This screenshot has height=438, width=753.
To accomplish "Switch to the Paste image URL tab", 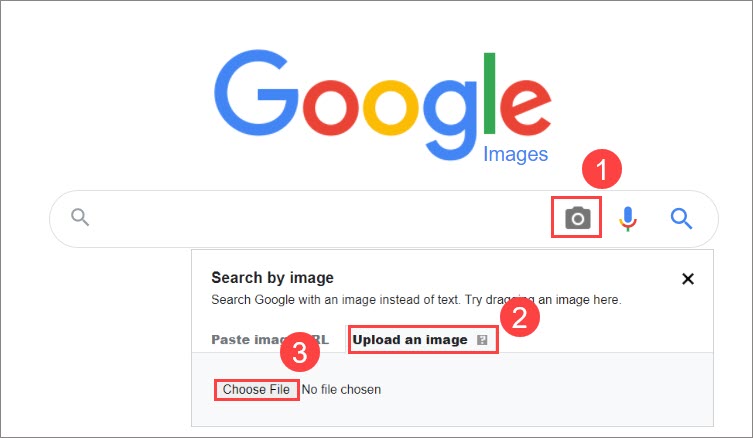I will (270, 340).
